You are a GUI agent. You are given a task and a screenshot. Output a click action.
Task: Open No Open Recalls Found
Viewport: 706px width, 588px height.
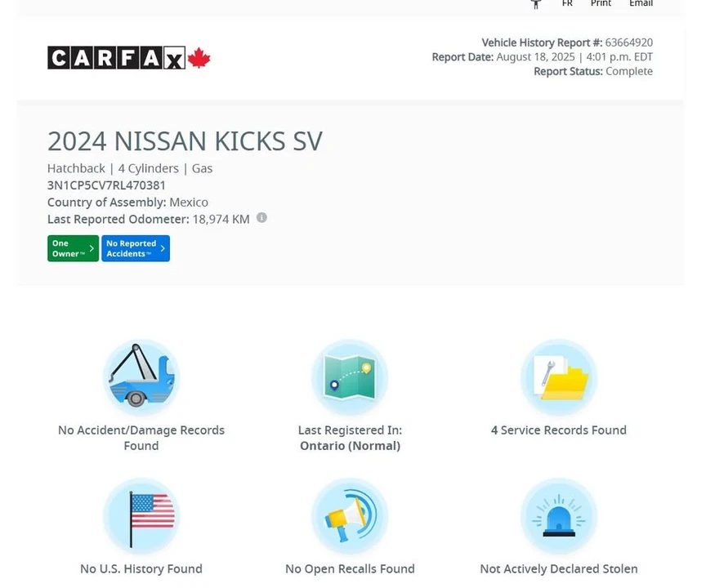pos(350,568)
